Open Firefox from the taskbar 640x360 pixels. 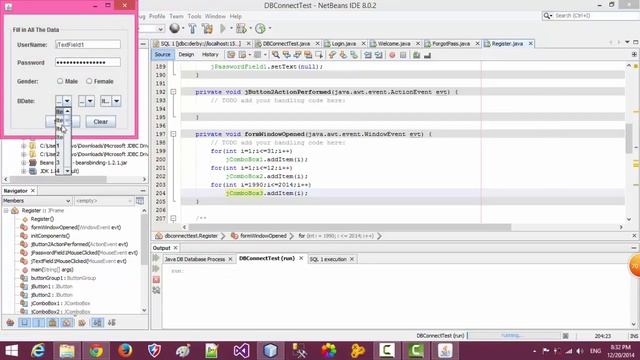[125, 351]
